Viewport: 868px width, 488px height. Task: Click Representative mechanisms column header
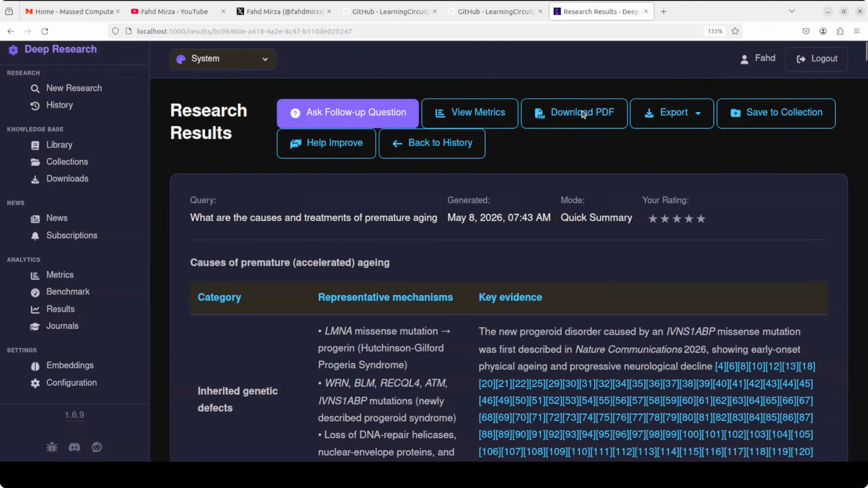(x=385, y=298)
